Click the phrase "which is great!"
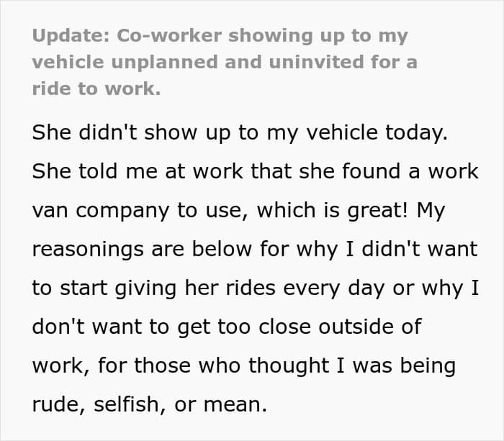 pyautogui.click(x=333, y=210)
